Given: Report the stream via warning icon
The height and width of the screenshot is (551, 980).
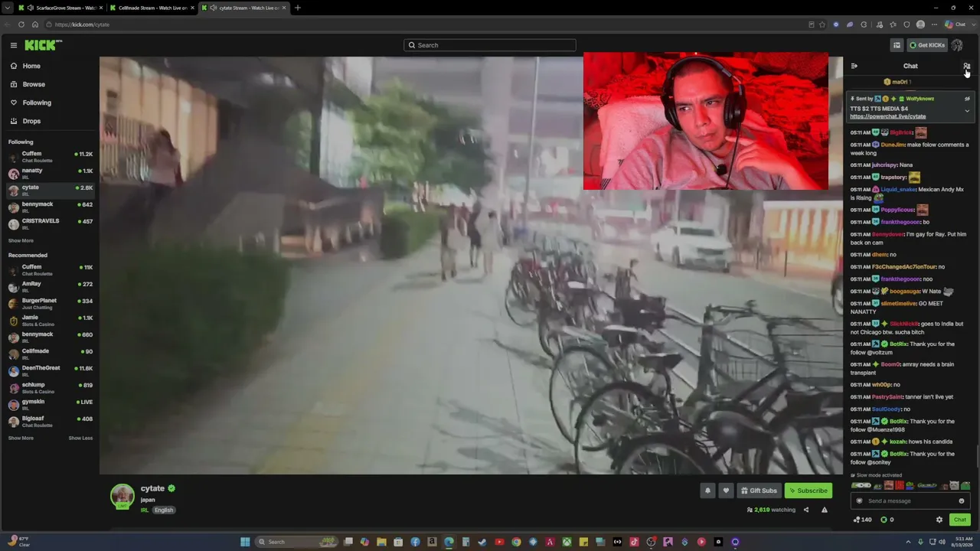Looking at the screenshot, I should tap(825, 510).
